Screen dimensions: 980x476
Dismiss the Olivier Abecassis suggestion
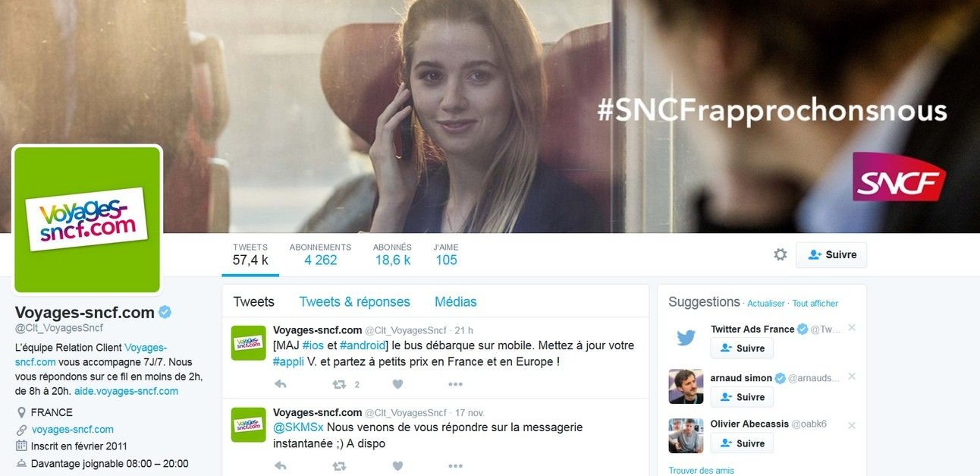(852, 425)
